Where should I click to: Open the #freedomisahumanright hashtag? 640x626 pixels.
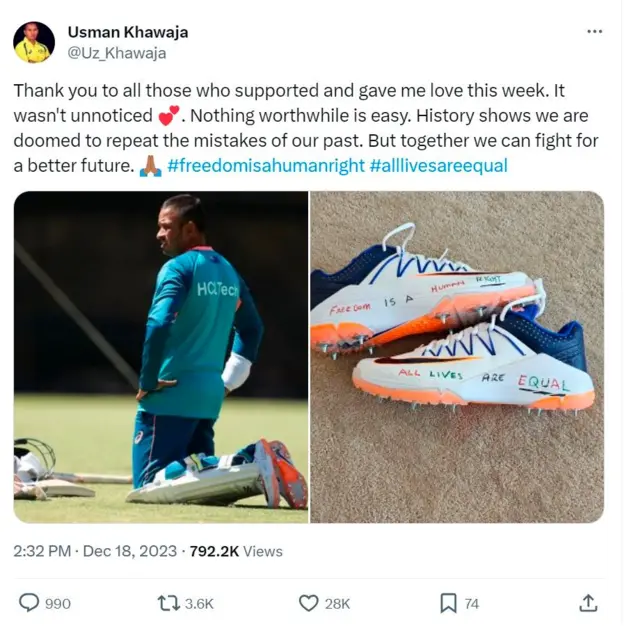click(266, 166)
